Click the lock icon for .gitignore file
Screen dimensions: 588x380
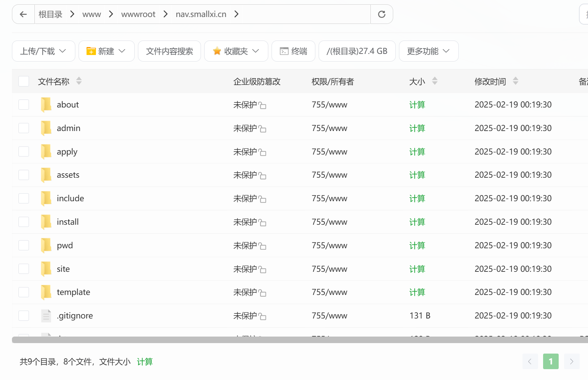(262, 317)
